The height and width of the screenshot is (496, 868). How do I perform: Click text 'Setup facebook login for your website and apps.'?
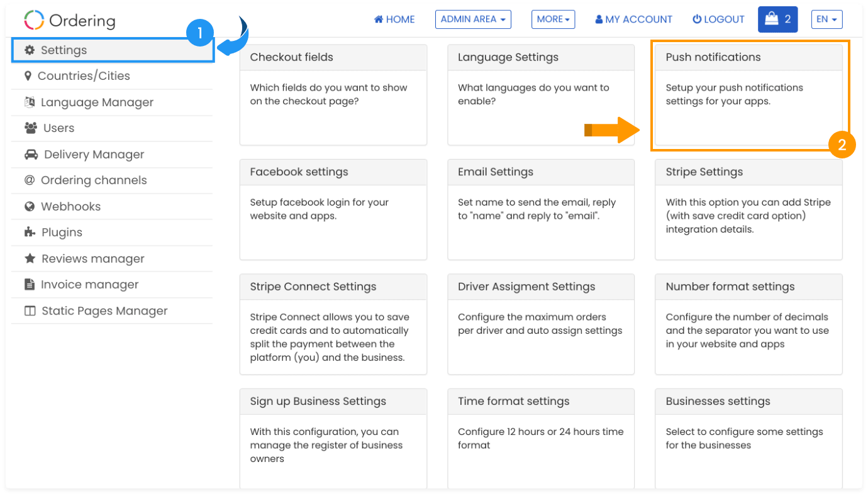tap(320, 209)
